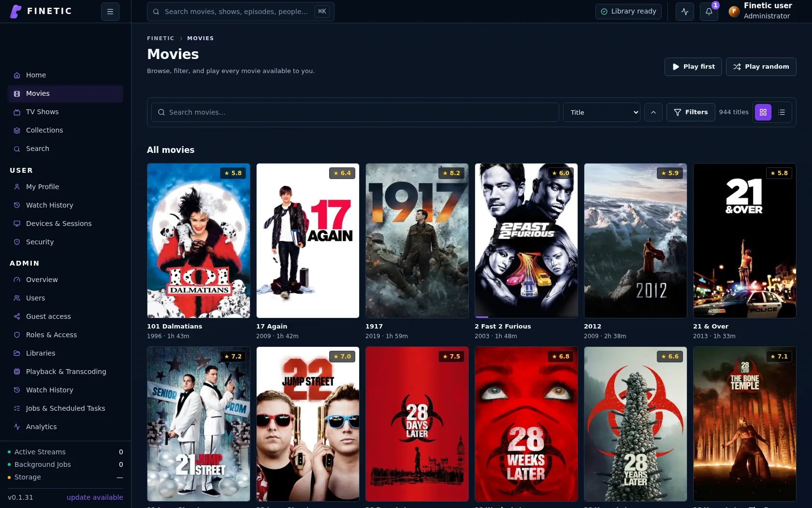The height and width of the screenshot is (508, 812).
Task: Open Libraries admin page
Action: 65,353
